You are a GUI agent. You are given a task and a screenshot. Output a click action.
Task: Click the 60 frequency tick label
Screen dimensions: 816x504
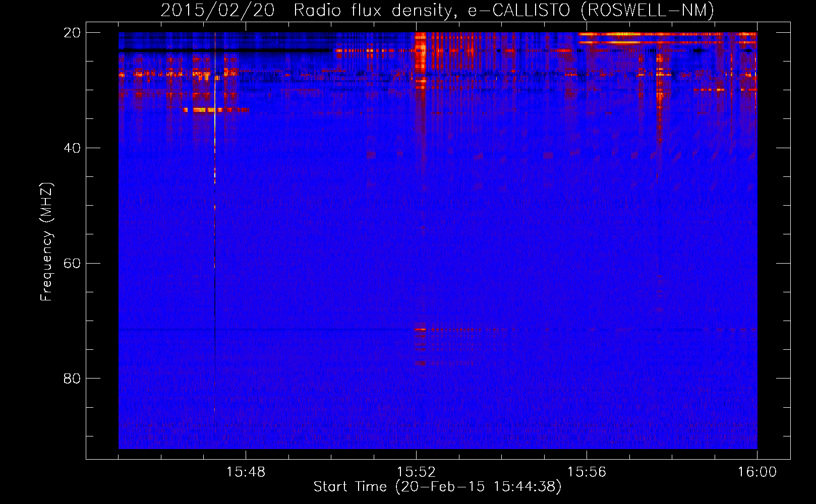click(x=72, y=264)
